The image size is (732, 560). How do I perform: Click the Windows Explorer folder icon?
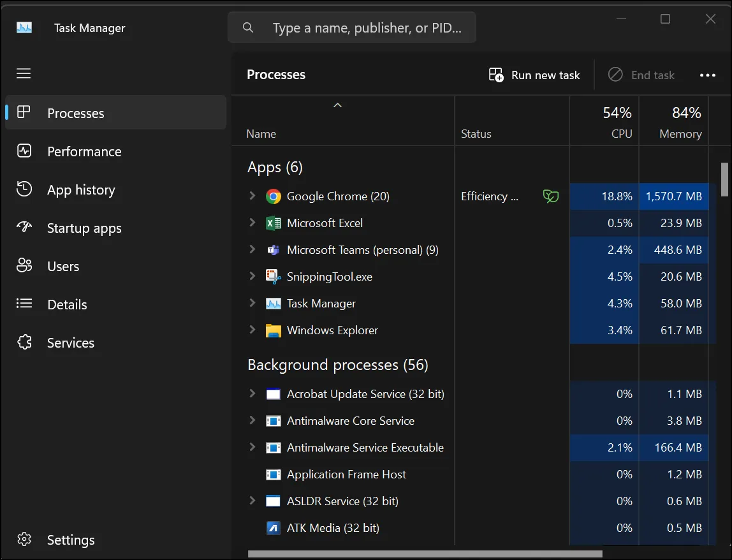pyautogui.click(x=274, y=330)
